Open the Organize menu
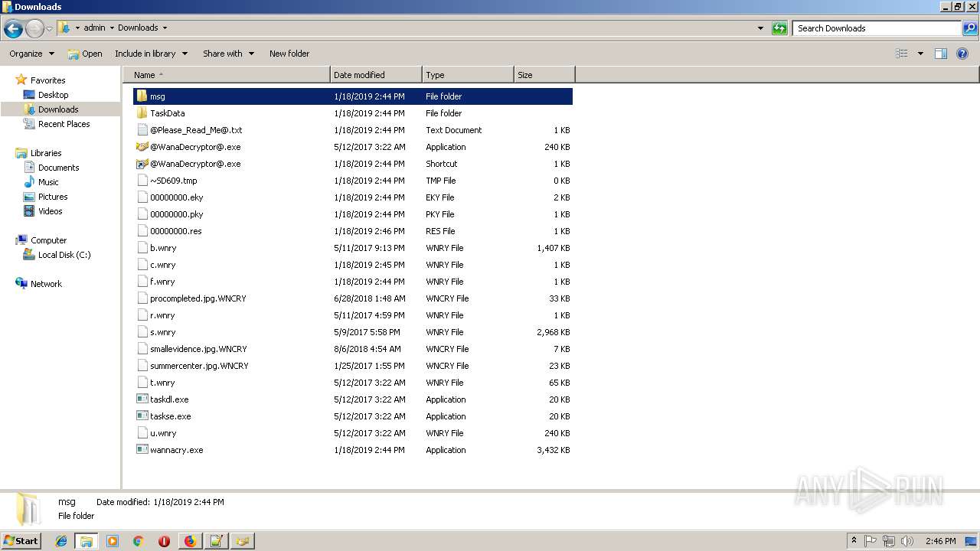This screenshot has height=551, width=980. pos(31,54)
